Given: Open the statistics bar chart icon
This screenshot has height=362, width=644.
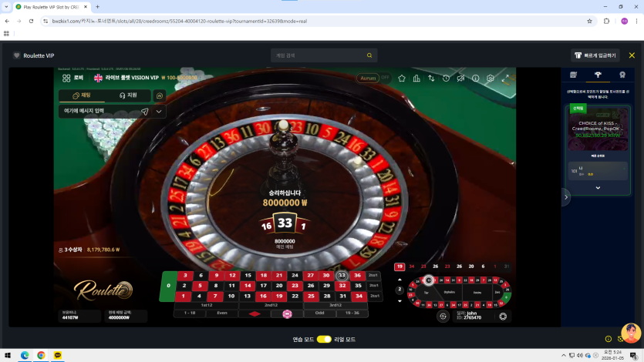Looking at the screenshot, I should (x=416, y=79).
